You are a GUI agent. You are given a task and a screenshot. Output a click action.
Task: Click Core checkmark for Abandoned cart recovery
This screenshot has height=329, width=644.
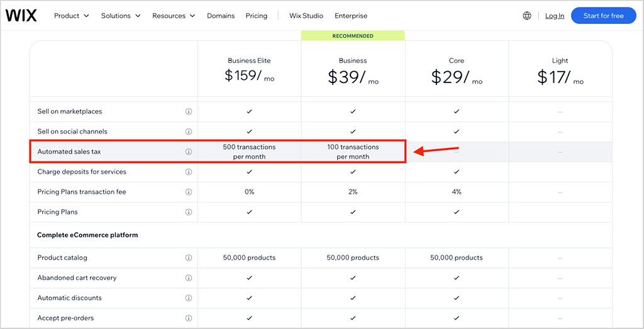(x=457, y=277)
